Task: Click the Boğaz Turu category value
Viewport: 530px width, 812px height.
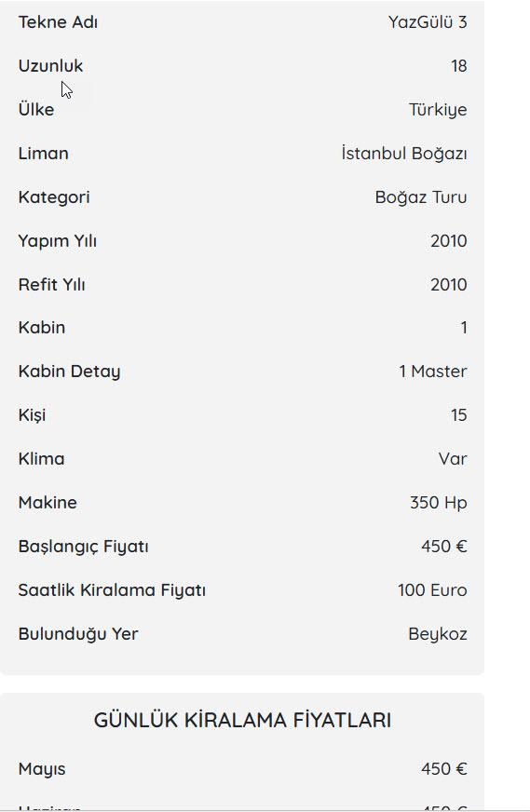Action: click(x=421, y=197)
